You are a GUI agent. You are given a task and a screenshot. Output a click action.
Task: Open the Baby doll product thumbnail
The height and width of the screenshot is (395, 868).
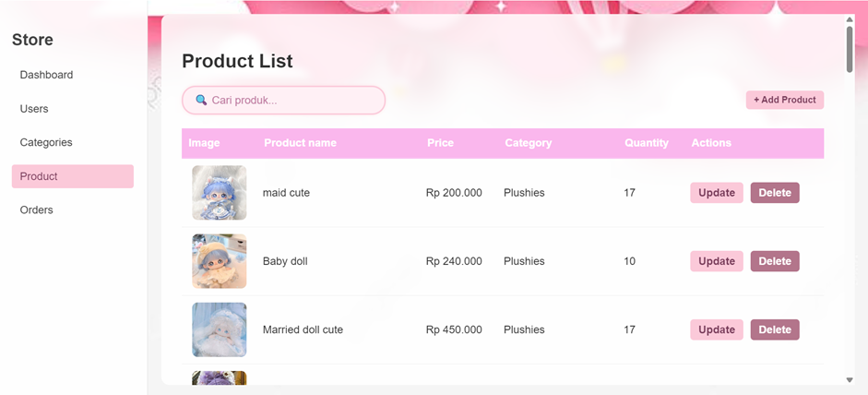[x=219, y=261]
